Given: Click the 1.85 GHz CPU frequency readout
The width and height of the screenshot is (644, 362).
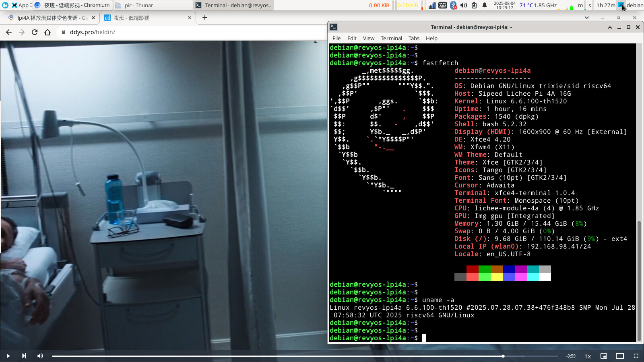Looking at the screenshot, I should coord(545,5).
